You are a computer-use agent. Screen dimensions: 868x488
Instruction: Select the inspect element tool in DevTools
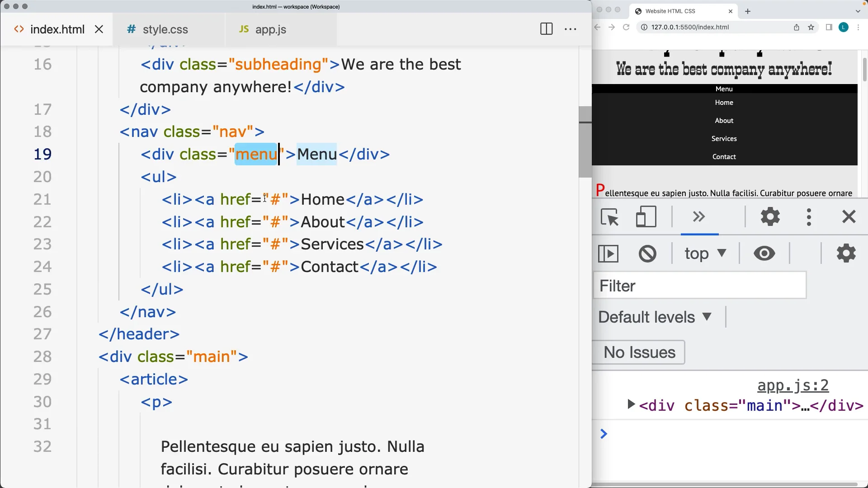pyautogui.click(x=609, y=217)
